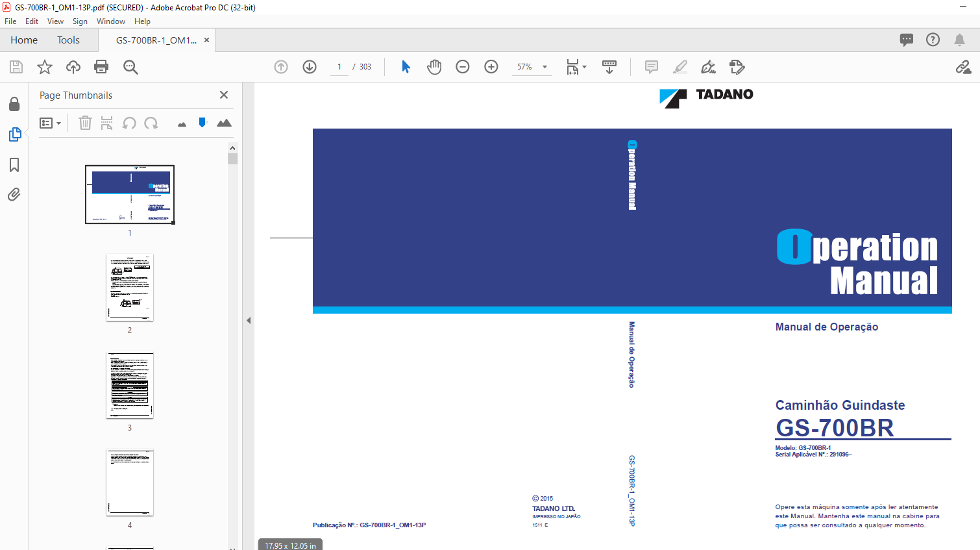
Task: Print the document
Action: [101, 67]
